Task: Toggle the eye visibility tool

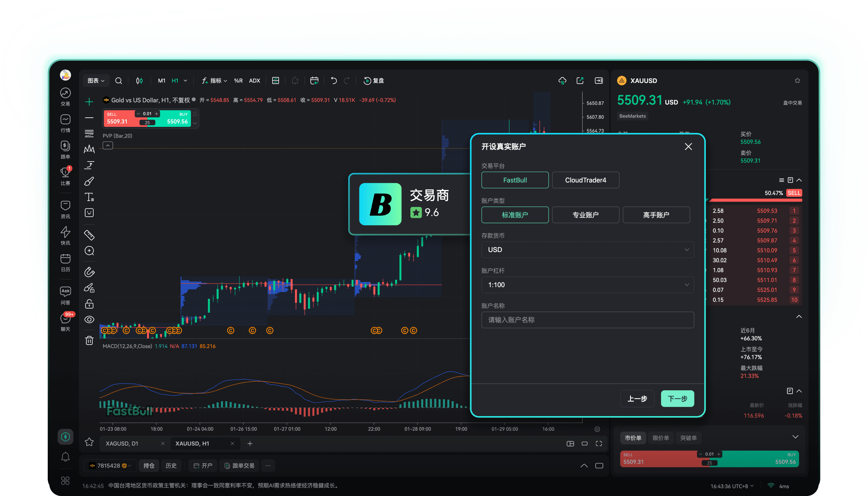Action: tap(89, 320)
